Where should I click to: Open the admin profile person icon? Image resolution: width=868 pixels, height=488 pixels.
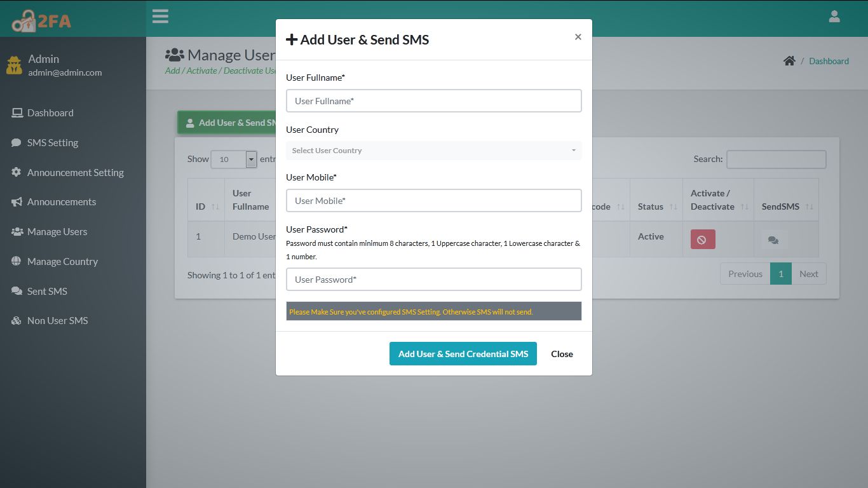click(x=834, y=16)
